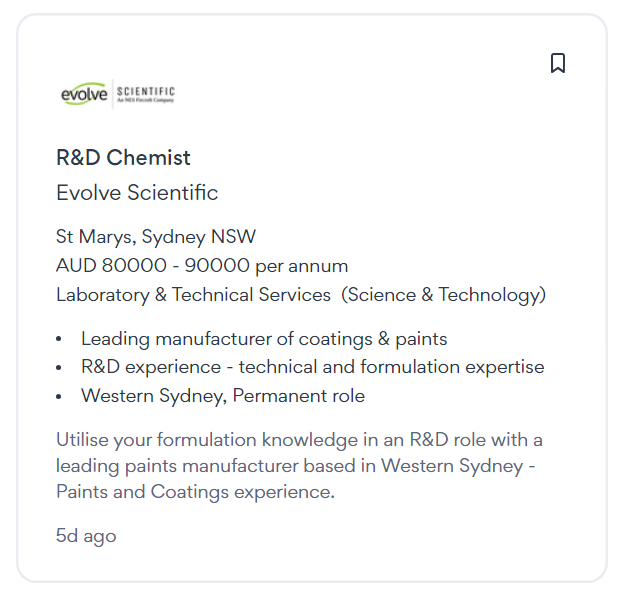Click the job teaser paragraph starting 'Utilise your formulation'
Image resolution: width=626 pixels, height=592 pixels.
300,465
